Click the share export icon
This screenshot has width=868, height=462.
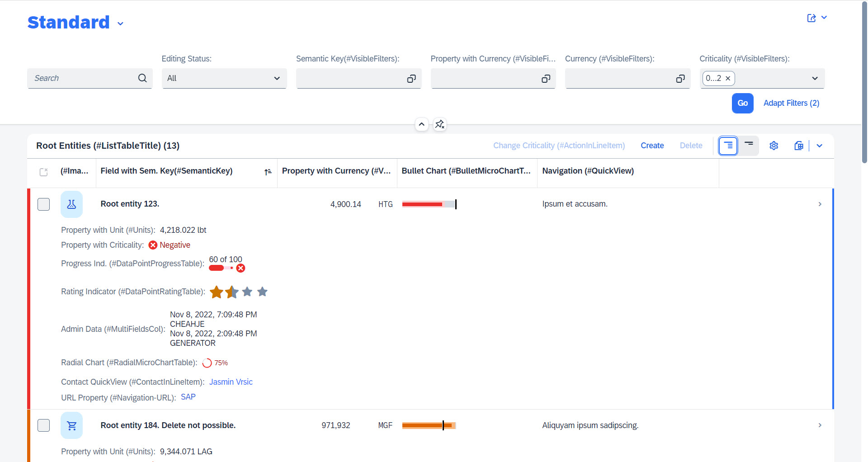tap(811, 18)
